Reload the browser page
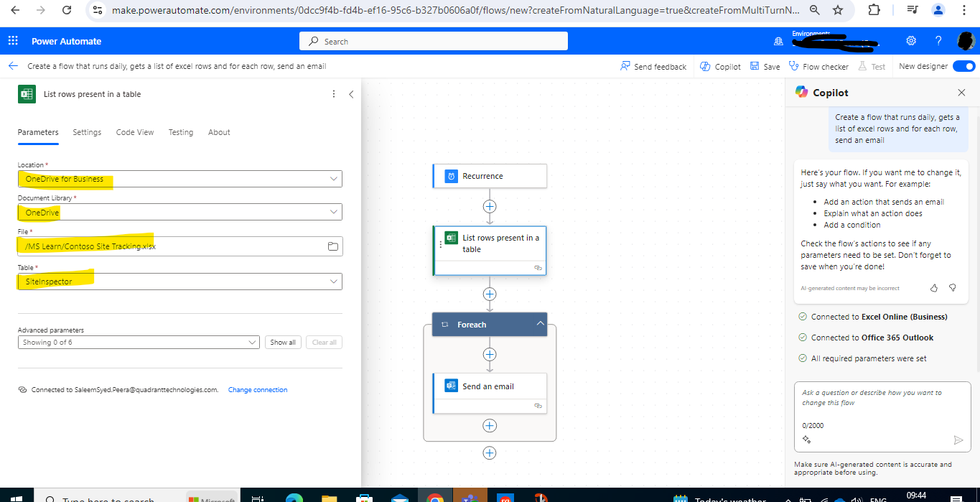This screenshot has width=980, height=502. [67, 10]
